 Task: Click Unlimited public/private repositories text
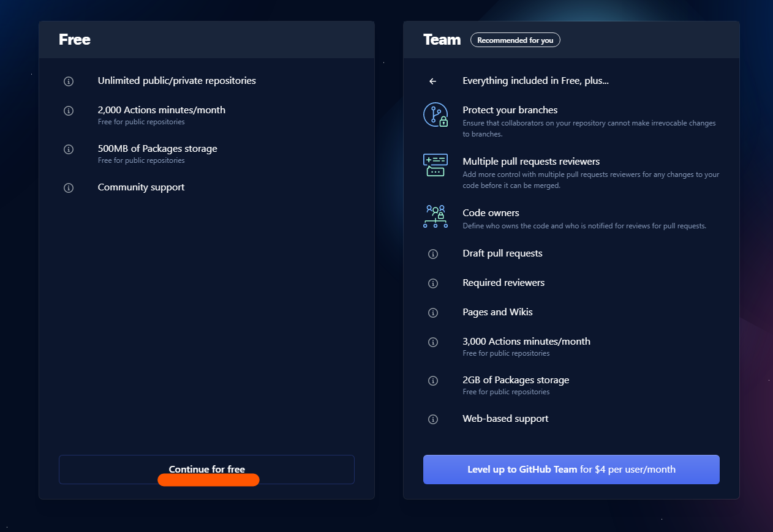pos(177,81)
